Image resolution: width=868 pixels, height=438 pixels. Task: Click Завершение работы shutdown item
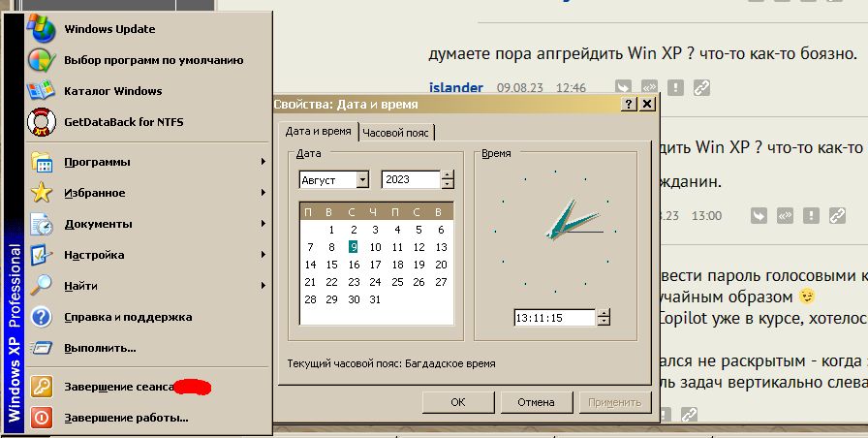pyautogui.click(x=126, y=418)
